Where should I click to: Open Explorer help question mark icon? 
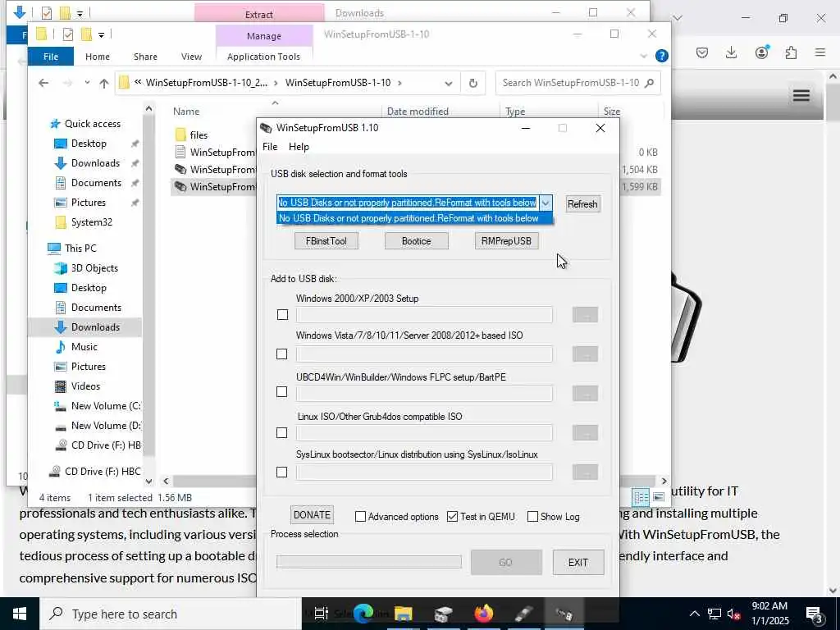pyautogui.click(x=662, y=56)
